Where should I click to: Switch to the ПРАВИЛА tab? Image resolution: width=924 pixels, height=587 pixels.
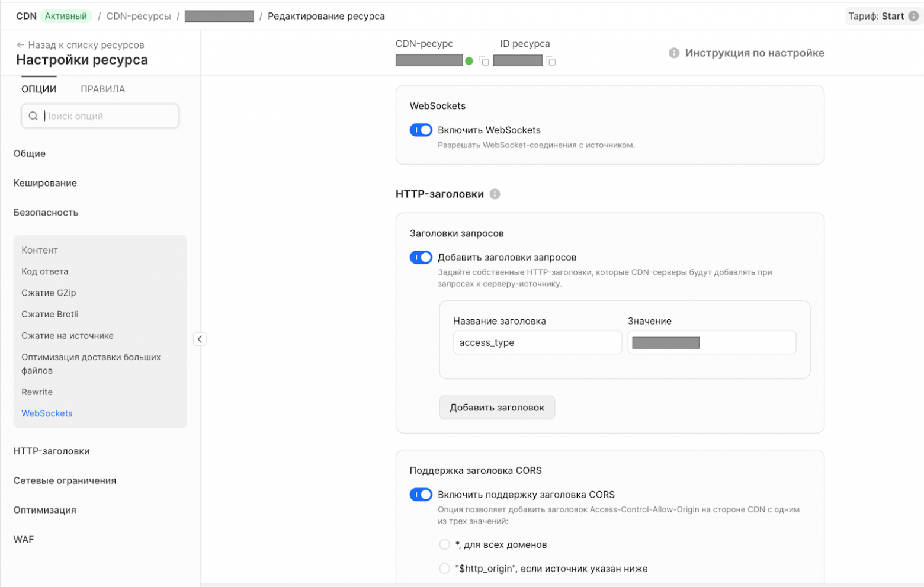click(102, 89)
